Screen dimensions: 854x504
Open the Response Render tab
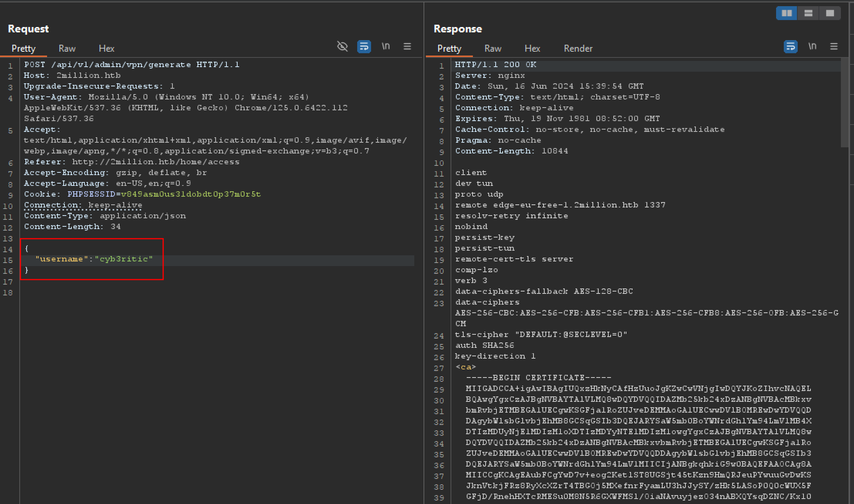(578, 49)
